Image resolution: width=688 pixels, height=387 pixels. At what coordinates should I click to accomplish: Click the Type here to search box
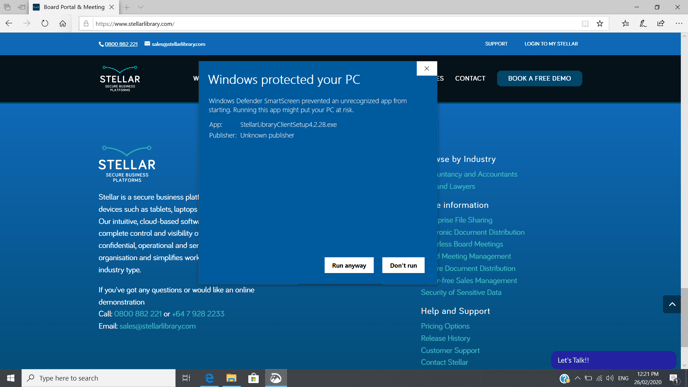coord(98,378)
